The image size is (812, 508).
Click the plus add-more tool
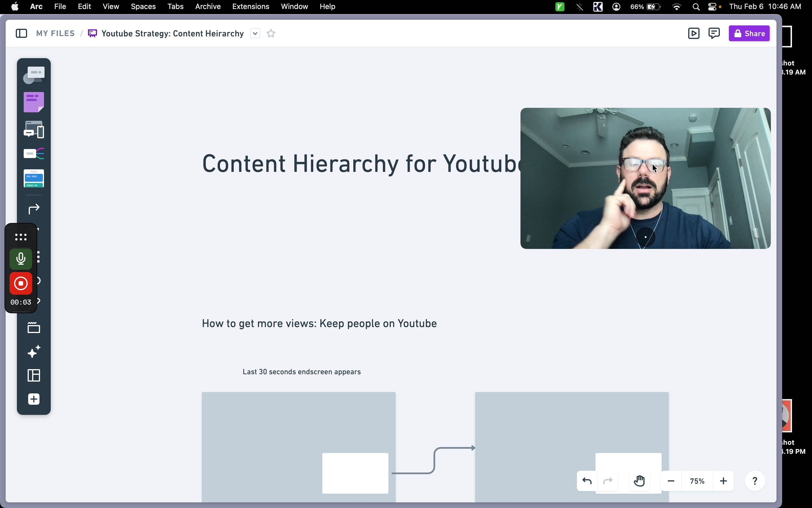pyautogui.click(x=34, y=399)
